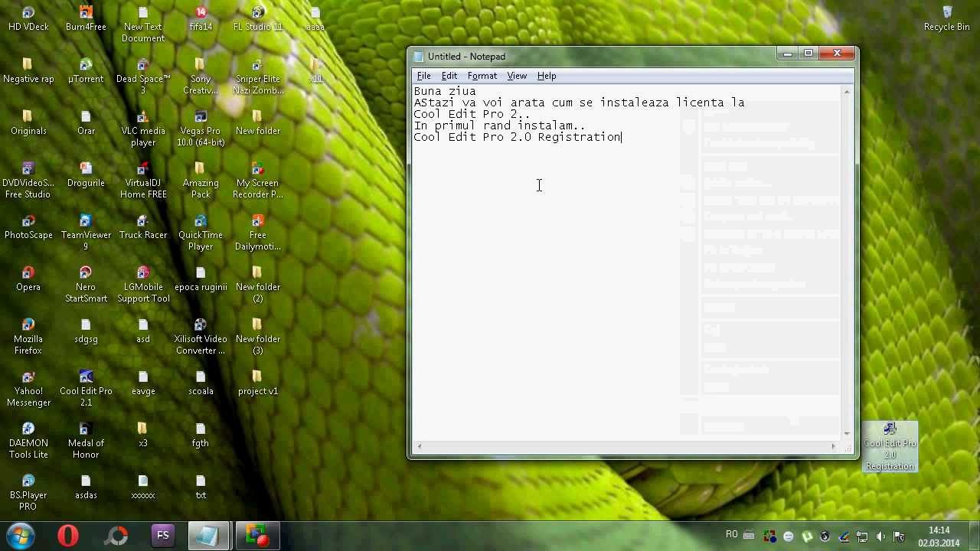Select the Sniper Elite Nazi Zombie icon
Viewport: 980px width, 551px height.
click(258, 77)
